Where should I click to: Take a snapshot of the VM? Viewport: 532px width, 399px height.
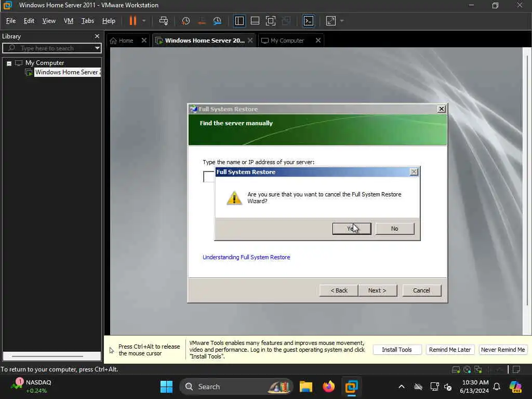coord(185,21)
